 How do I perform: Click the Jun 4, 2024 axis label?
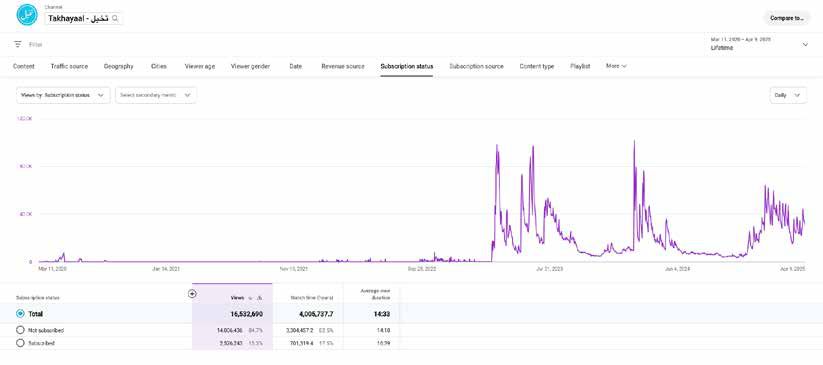(x=678, y=269)
